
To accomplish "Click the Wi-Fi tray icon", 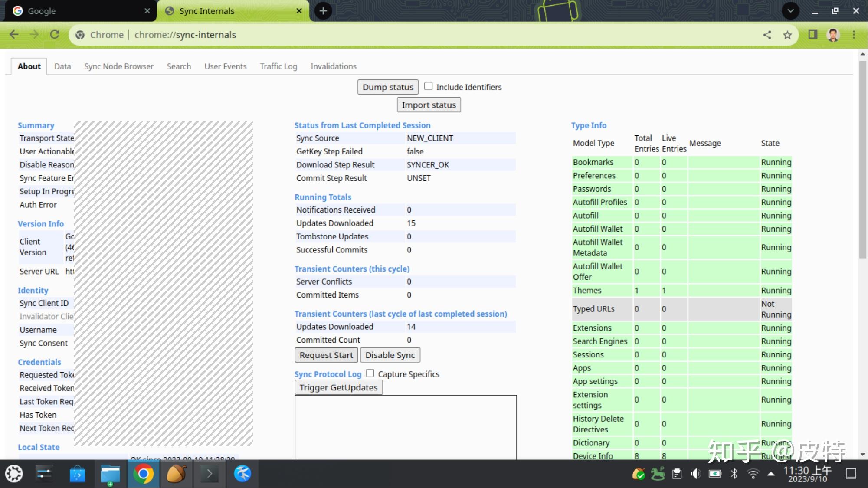I will pos(753,474).
